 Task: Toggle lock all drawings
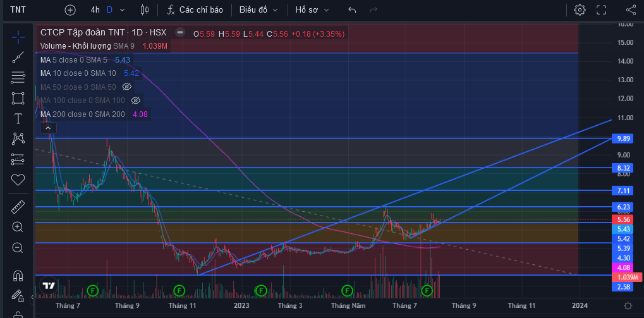click(18, 315)
